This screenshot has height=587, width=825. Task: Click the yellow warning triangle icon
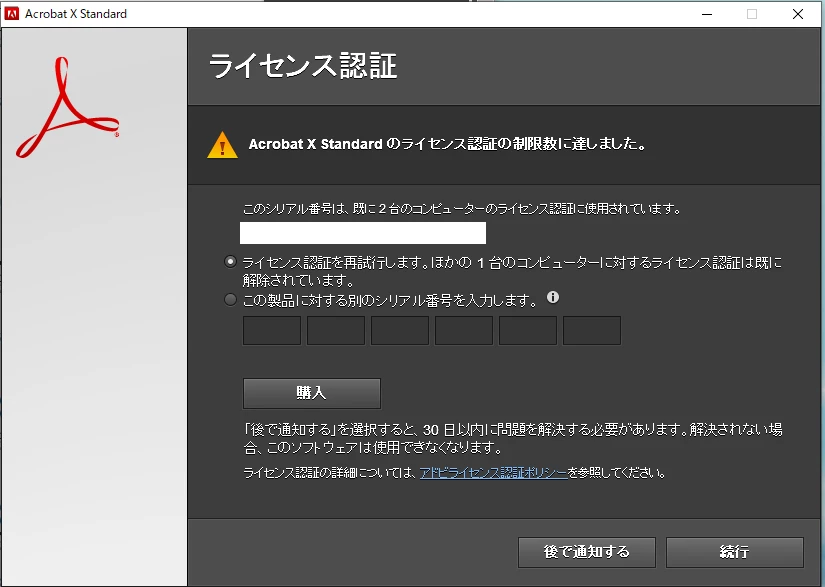(x=223, y=145)
